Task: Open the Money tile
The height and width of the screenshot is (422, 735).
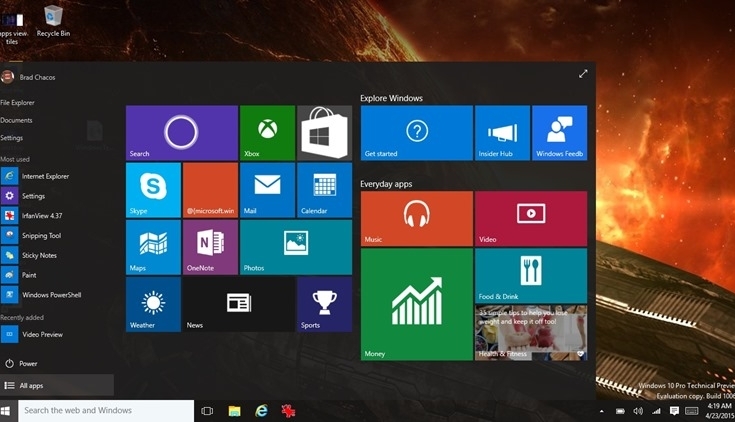Action: pyautogui.click(x=417, y=304)
